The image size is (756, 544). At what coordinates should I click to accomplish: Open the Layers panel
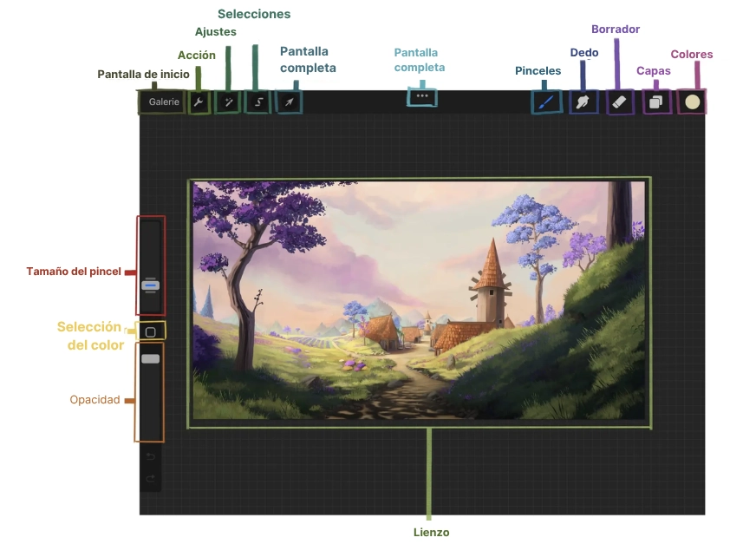(656, 102)
